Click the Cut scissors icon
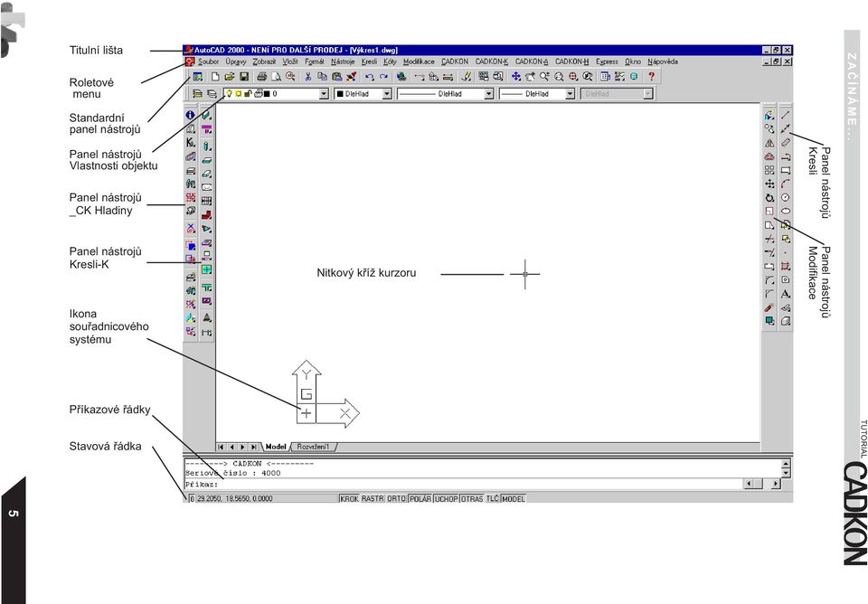868x604 pixels. (x=308, y=77)
